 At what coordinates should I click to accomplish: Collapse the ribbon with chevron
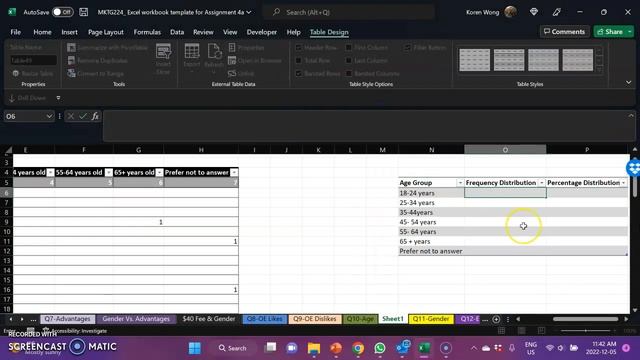coord(629,82)
